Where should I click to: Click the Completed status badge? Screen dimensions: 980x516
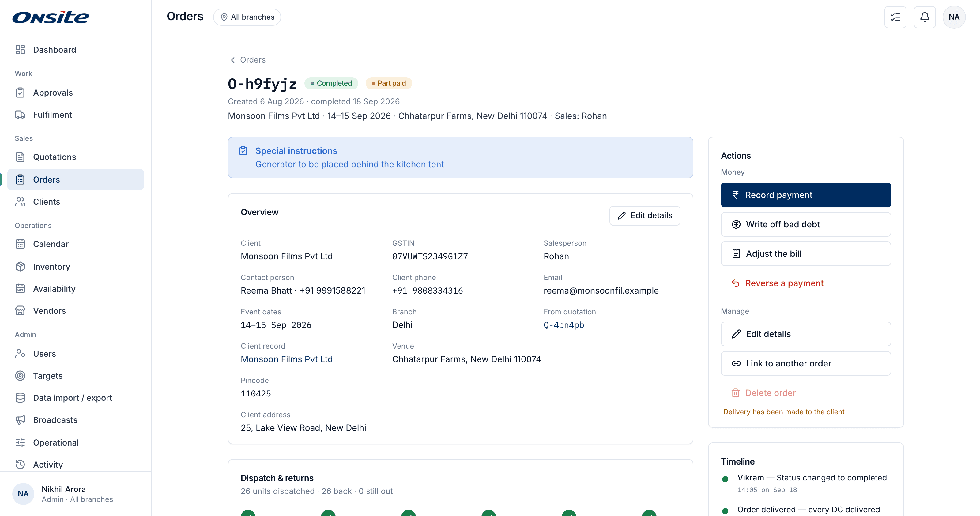pyautogui.click(x=331, y=83)
